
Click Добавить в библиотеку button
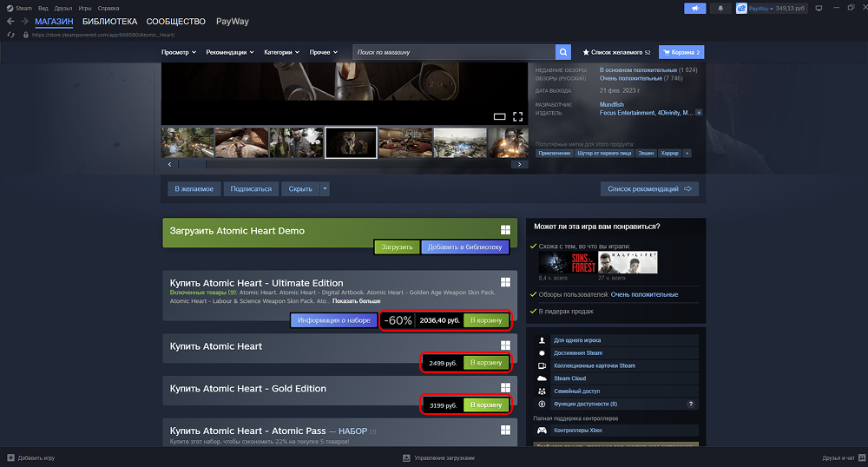tap(465, 247)
